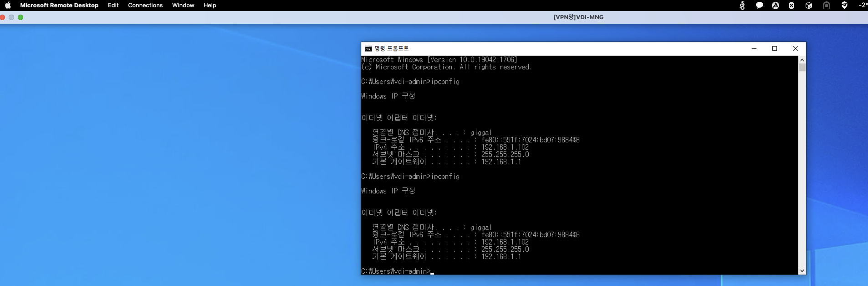Click the temperature reading in menu bar
This screenshot has width=868, height=286.
863,5
